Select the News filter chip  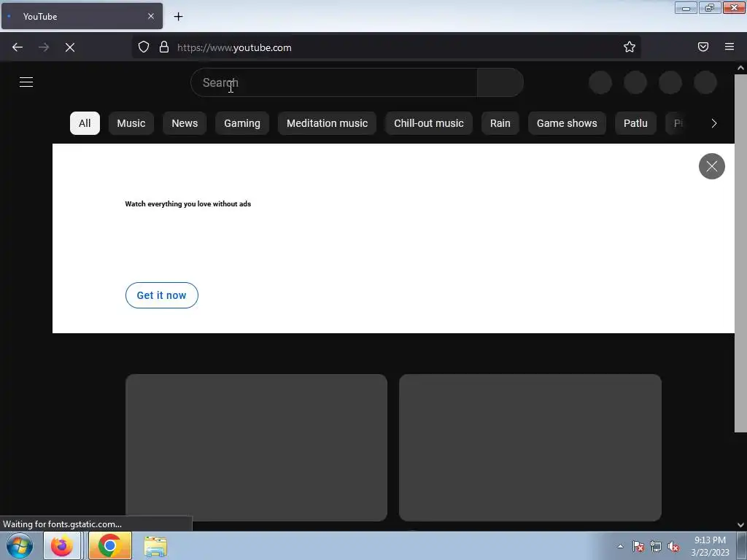pos(185,123)
